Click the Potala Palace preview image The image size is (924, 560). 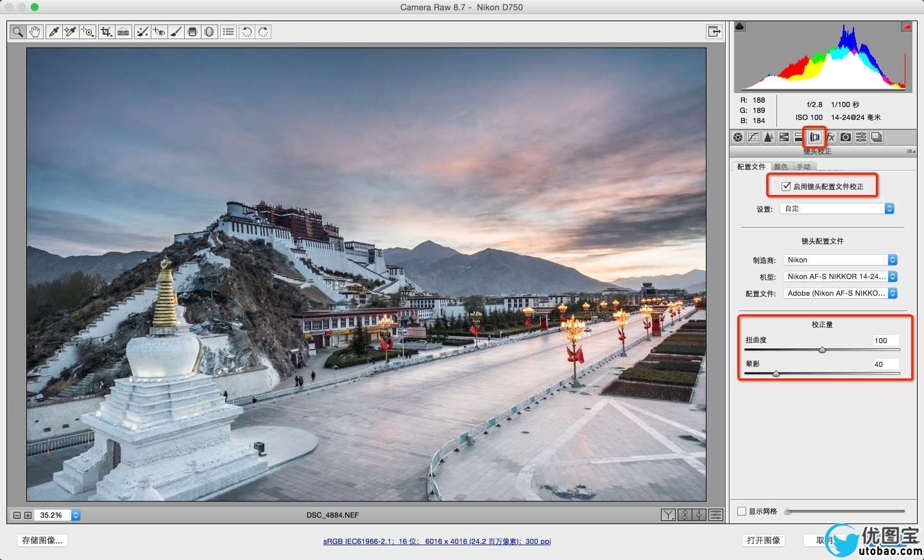[x=366, y=275]
